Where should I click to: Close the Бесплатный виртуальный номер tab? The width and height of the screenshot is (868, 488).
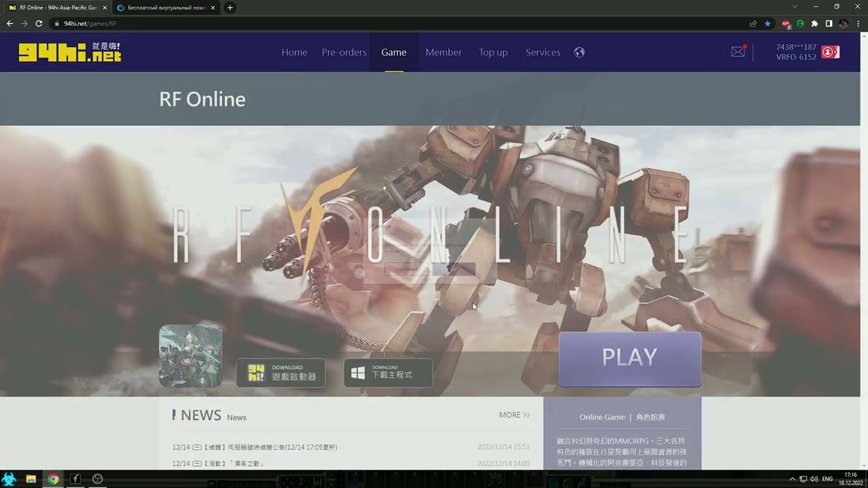pyautogui.click(x=213, y=7)
